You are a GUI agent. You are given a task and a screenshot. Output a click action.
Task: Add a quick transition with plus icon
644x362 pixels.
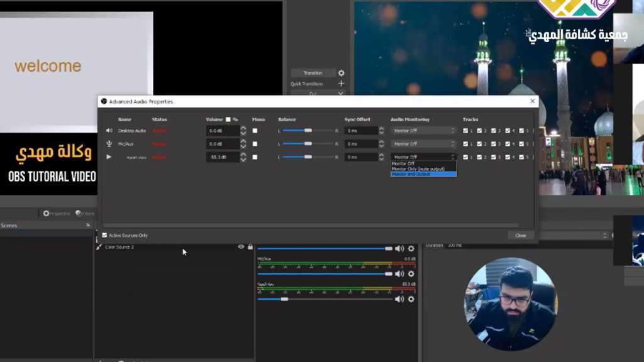click(341, 84)
